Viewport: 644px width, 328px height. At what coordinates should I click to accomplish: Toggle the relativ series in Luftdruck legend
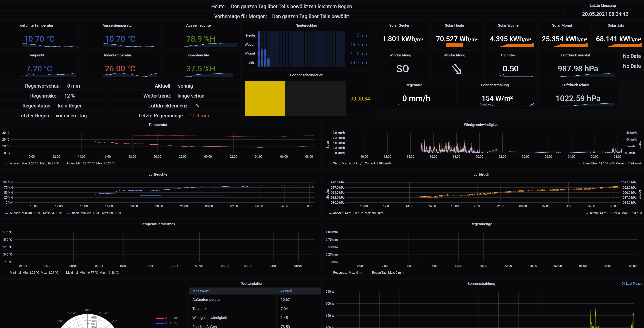(x=594, y=213)
